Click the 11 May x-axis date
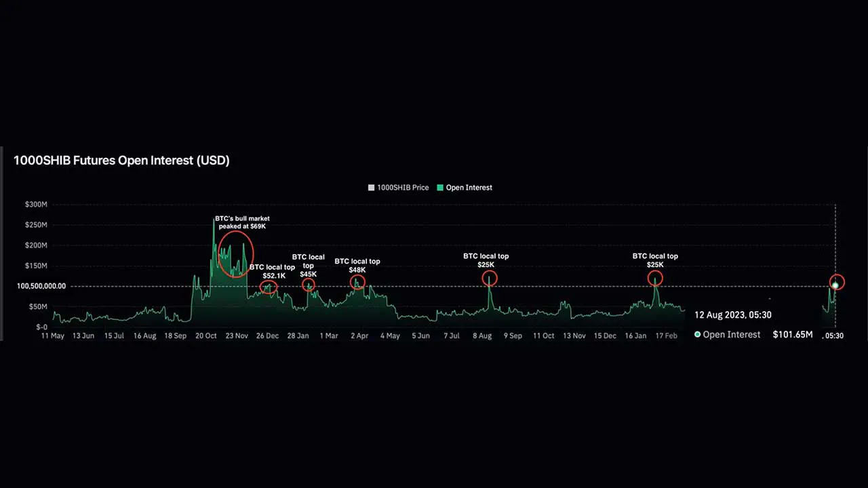The height and width of the screenshot is (488, 868). [x=53, y=335]
